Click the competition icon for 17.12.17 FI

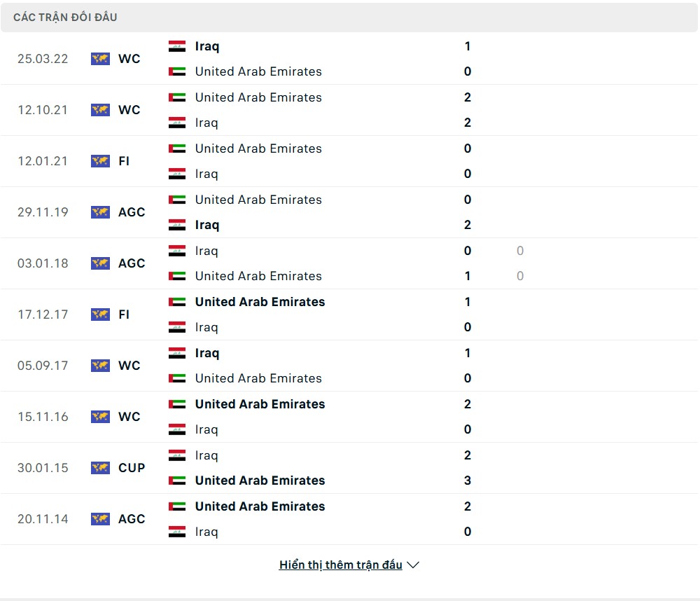tap(100, 315)
